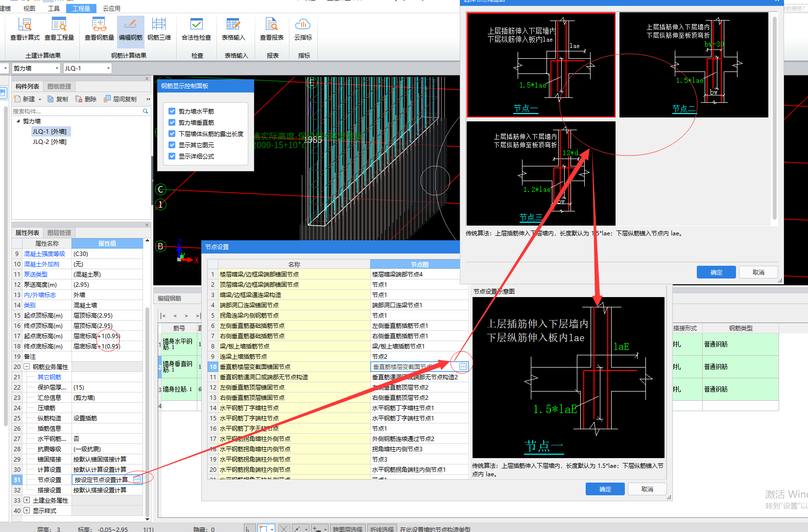Collapse the 剪力墙 tree node

18,121
